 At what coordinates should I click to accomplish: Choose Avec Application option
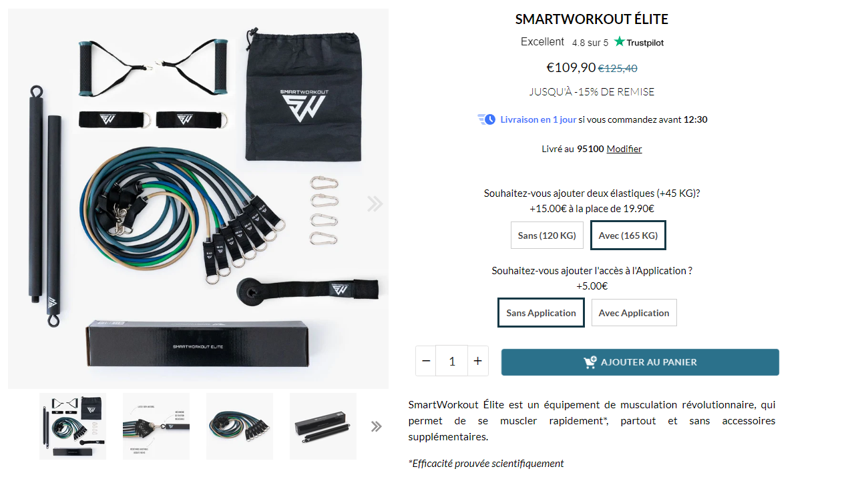[634, 313]
